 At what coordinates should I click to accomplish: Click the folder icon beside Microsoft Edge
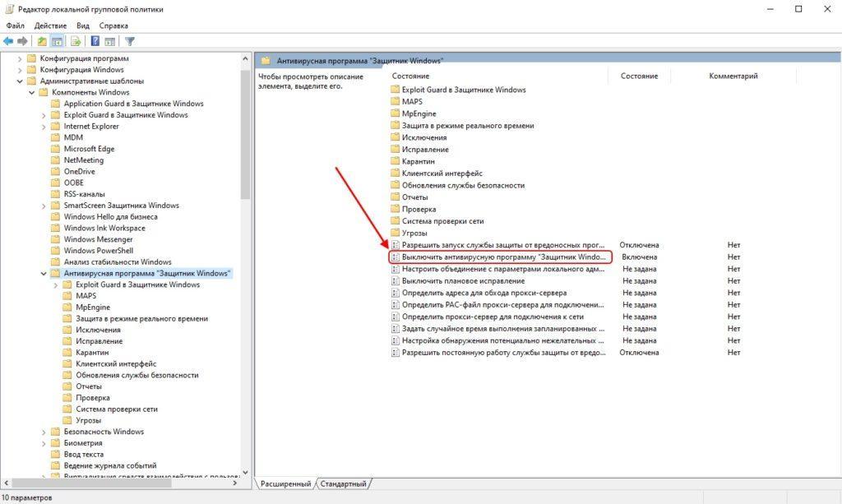55,149
